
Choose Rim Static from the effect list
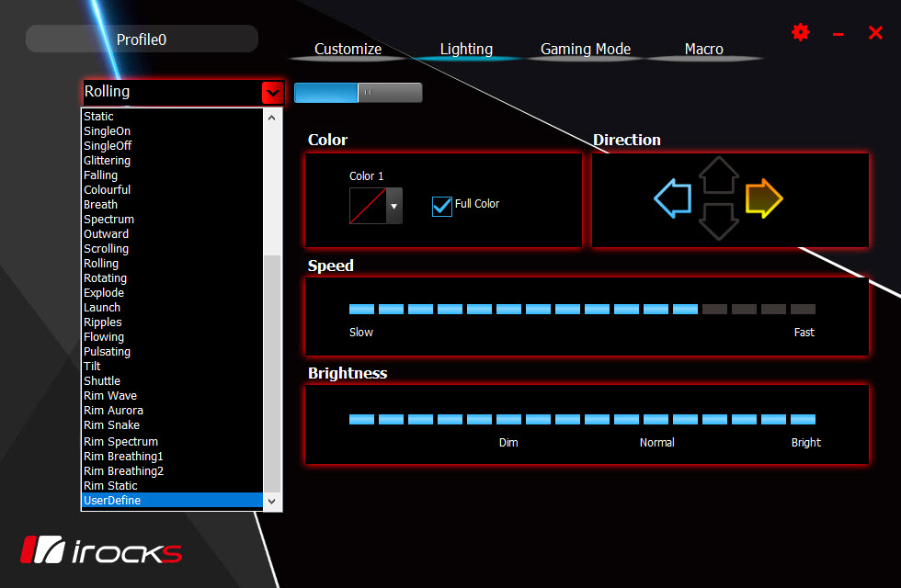click(x=173, y=486)
